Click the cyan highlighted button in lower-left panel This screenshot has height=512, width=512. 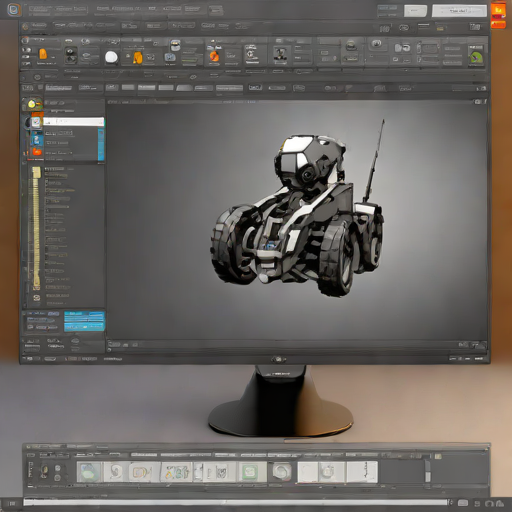coord(84,321)
